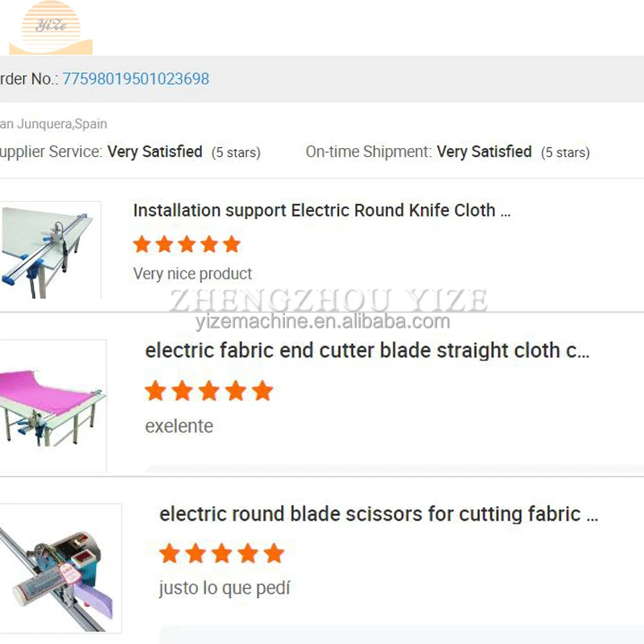The height and width of the screenshot is (644, 644).
Task: Click first star of fabric end cutter review
Action: [x=155, y=391]
